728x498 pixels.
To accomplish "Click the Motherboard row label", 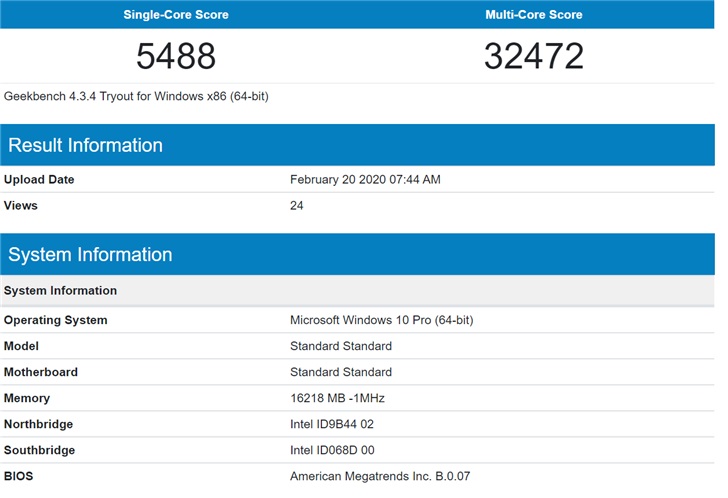I will [41, 372].
